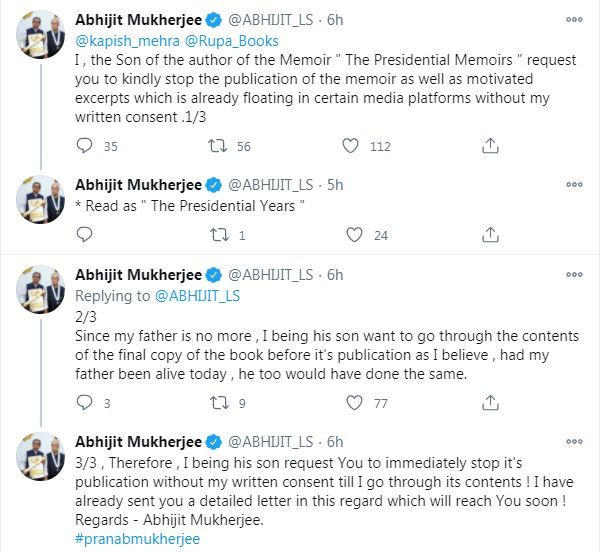This screenshot has width=600, height=552.
Task: Reply to the 'Presidential Years' correction tweet
Action: click(x=84, y=235)
